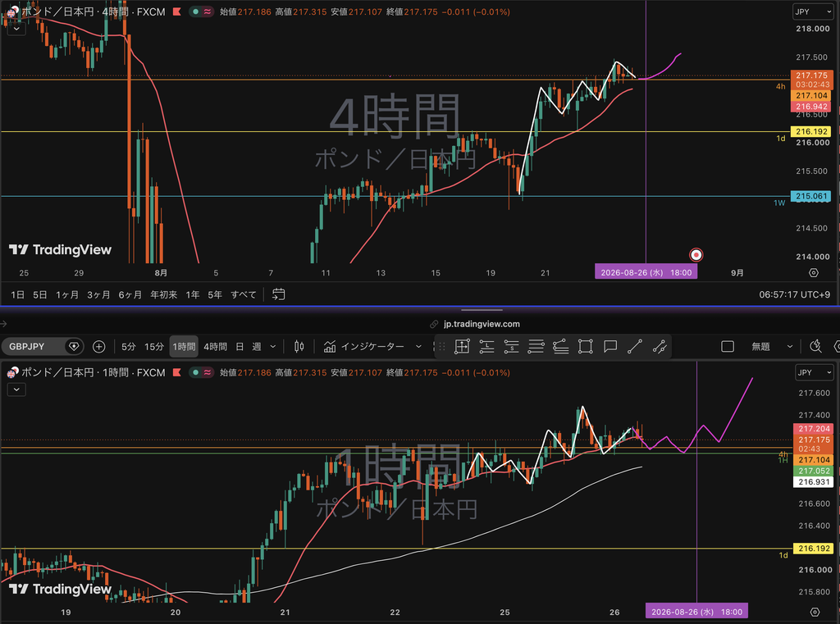Set range to 1日
Viewport: 840px width, 624px height.
18,294
